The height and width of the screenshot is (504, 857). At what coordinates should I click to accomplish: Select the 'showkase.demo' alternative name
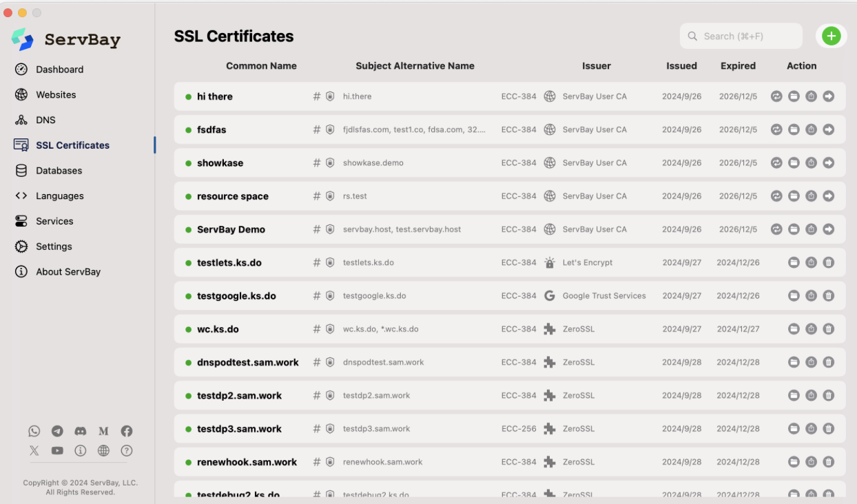[x=373, y=163]
